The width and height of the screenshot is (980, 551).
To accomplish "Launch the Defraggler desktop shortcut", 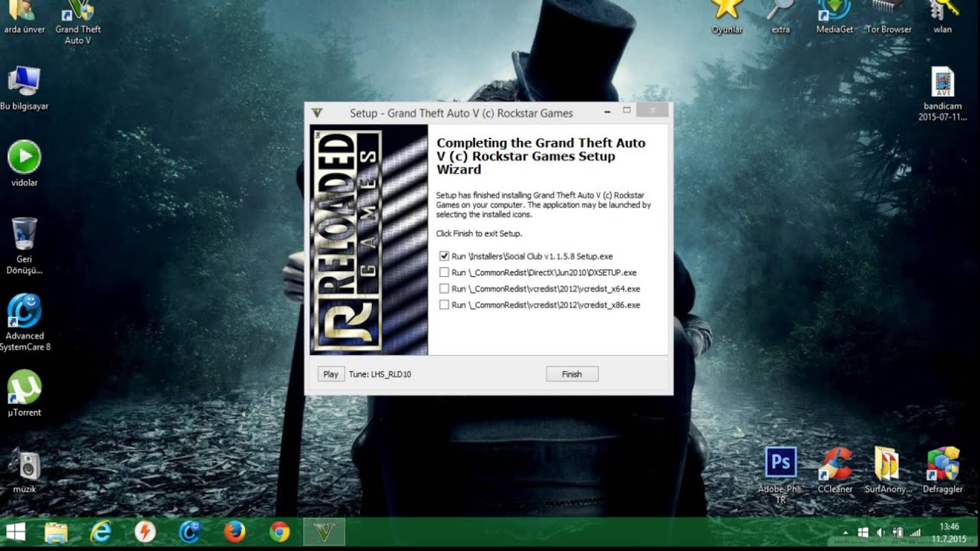I will [x=942, y=470].
